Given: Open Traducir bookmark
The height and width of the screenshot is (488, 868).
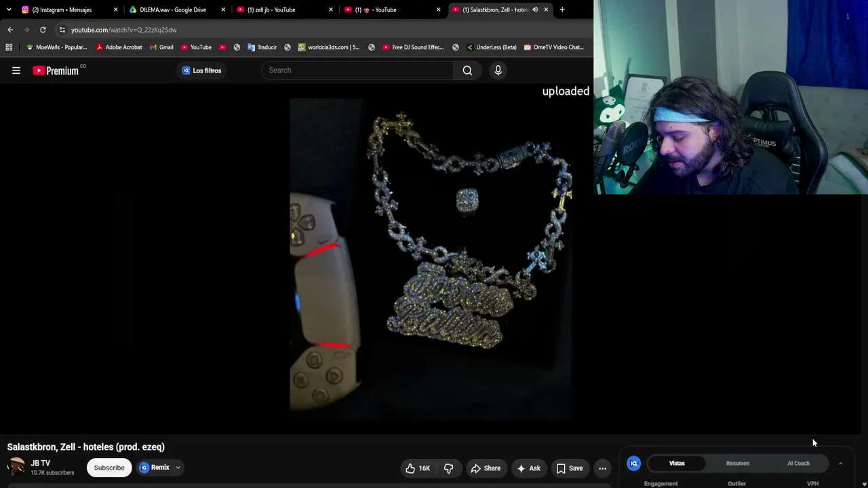Looking at the screenshot, I should (x=262, y=47).
